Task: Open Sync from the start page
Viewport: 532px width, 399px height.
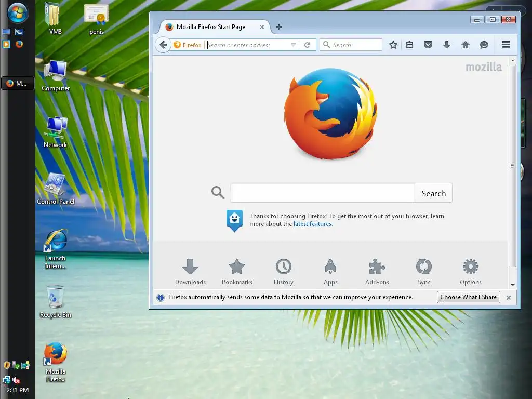Action: pos(424,272)
